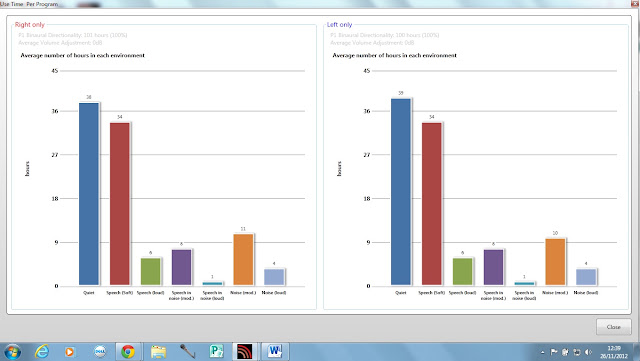Select the orange Noise (mod.) bar in Left only chart
The image size is (640, 361).
pyautogui.click(x=555, y=262)
